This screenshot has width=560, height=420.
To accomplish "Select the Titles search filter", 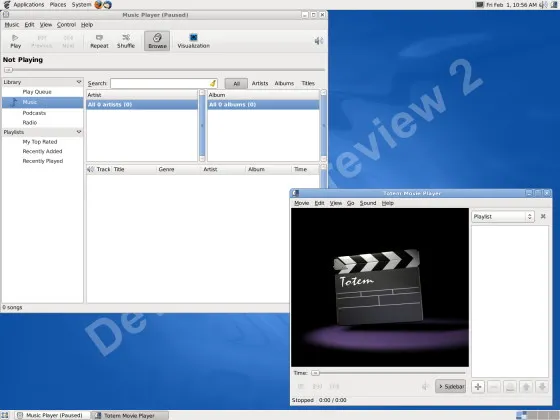I will [308, 83].
